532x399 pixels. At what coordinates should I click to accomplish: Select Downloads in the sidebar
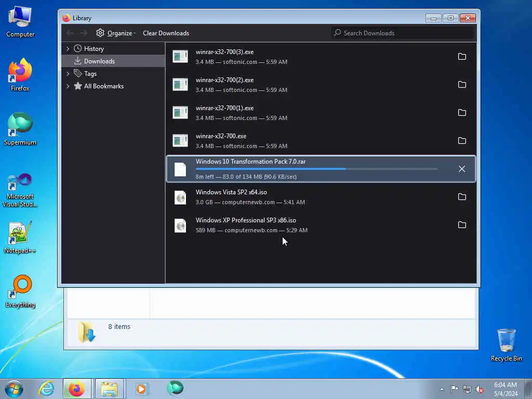(x=99, y=61)
